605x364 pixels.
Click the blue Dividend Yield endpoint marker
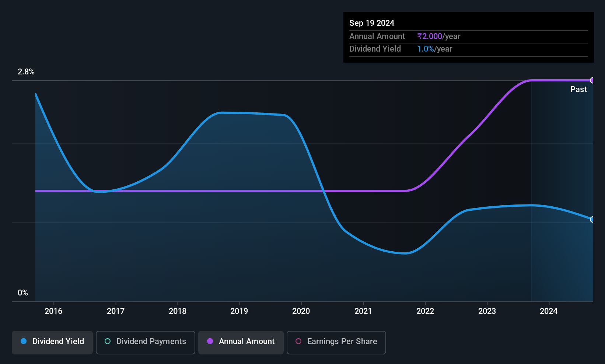pos(592,220)
